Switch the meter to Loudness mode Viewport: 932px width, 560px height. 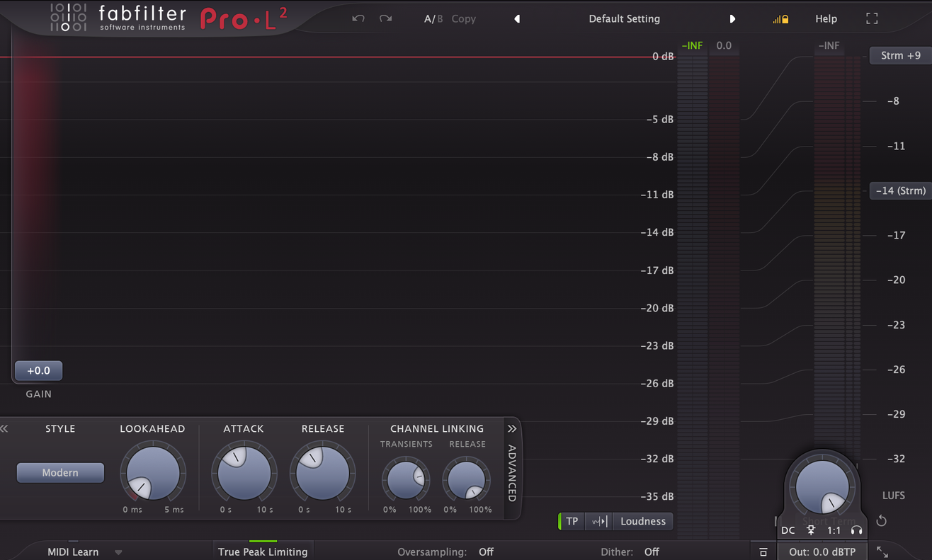[x=643, y=522]
